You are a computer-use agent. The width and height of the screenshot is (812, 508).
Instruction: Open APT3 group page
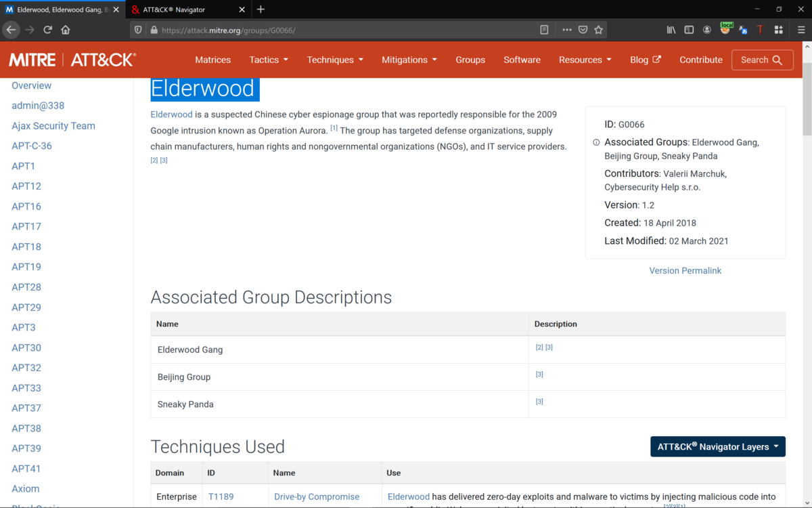[x=24, y=327]
